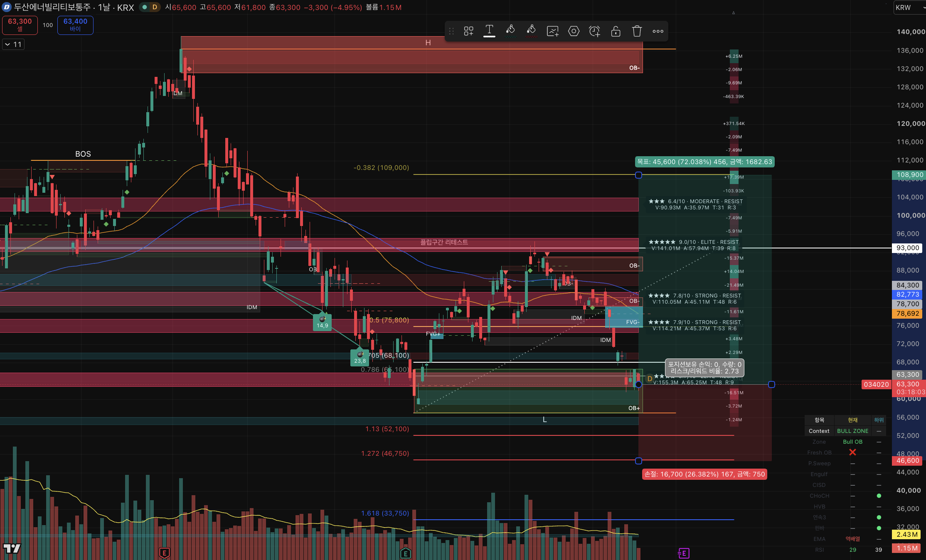
Task: Collapse the indicator legend showing 11
Action: click(13, 44)
